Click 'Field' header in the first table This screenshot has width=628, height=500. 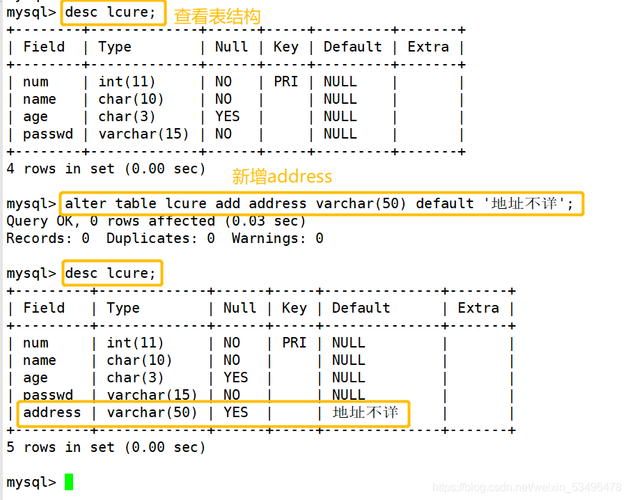(x=44, y=47)
